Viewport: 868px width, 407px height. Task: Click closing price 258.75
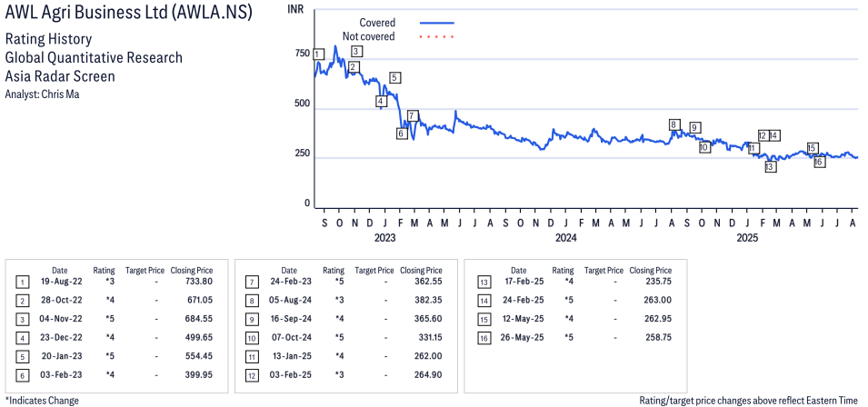pos(659,337)
